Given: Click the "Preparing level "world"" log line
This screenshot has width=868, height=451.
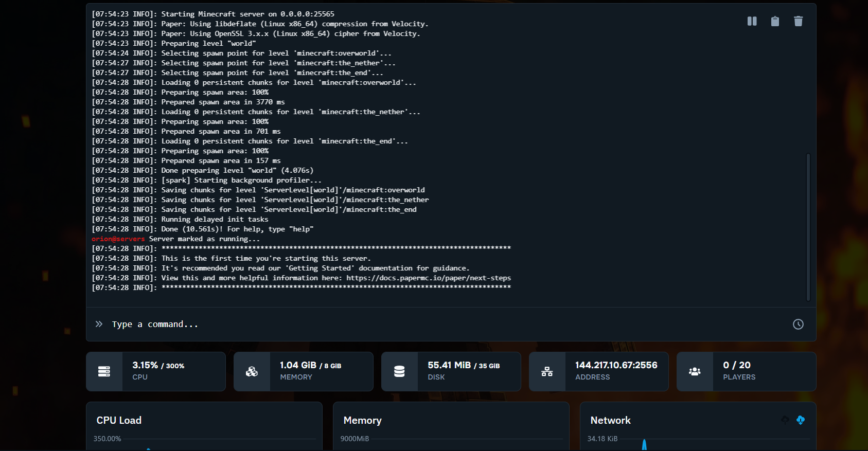Looking at the screenshot, I should [174, 44].
